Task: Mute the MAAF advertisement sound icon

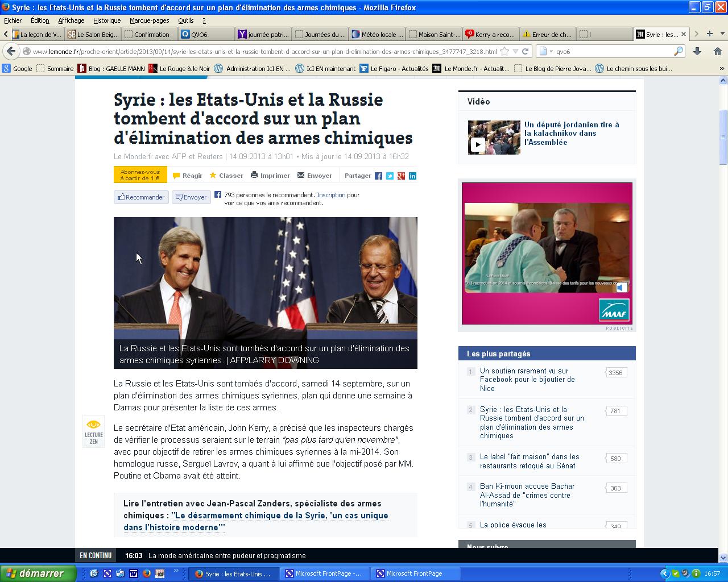Action: coord(622,288)
